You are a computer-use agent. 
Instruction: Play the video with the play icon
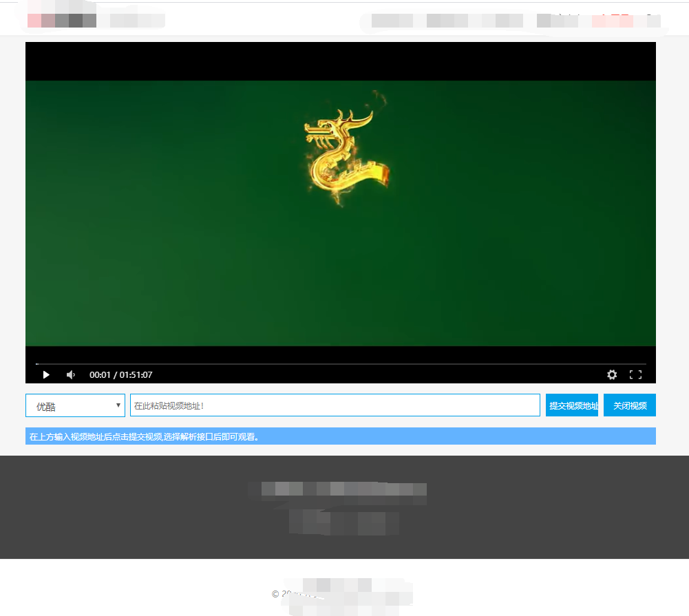[46, 375]
